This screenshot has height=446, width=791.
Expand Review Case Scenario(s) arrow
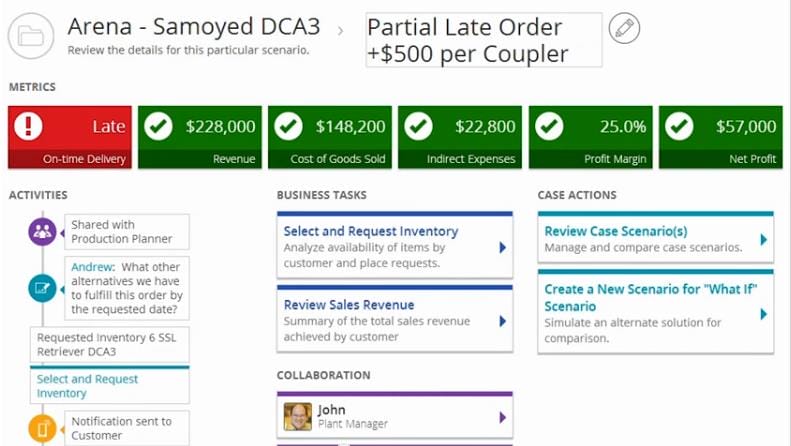click(x=763, y=239)
